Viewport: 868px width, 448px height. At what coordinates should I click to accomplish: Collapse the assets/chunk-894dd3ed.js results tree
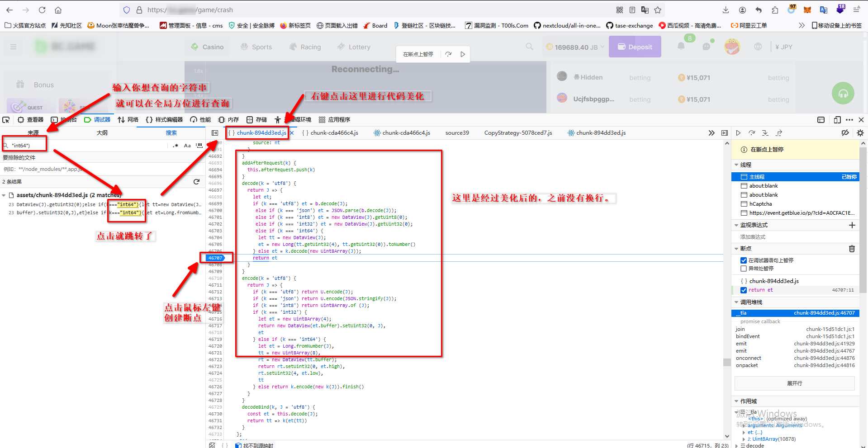[4, 195]
